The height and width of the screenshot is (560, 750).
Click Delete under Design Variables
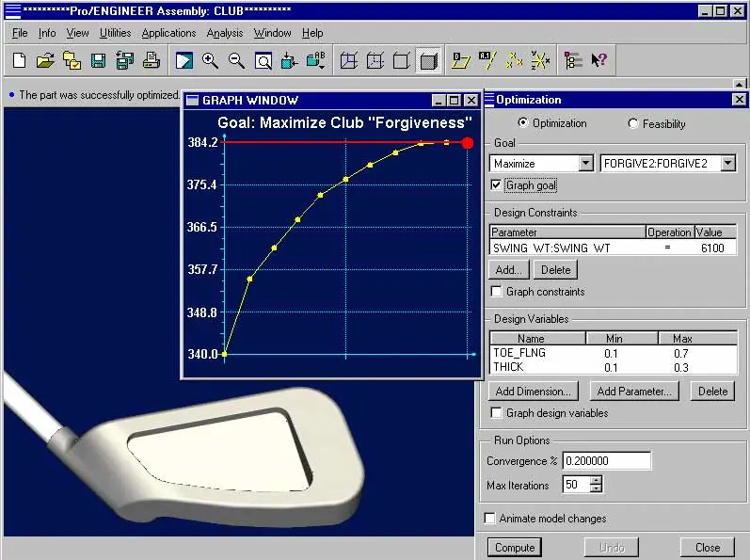pos(712,392)
